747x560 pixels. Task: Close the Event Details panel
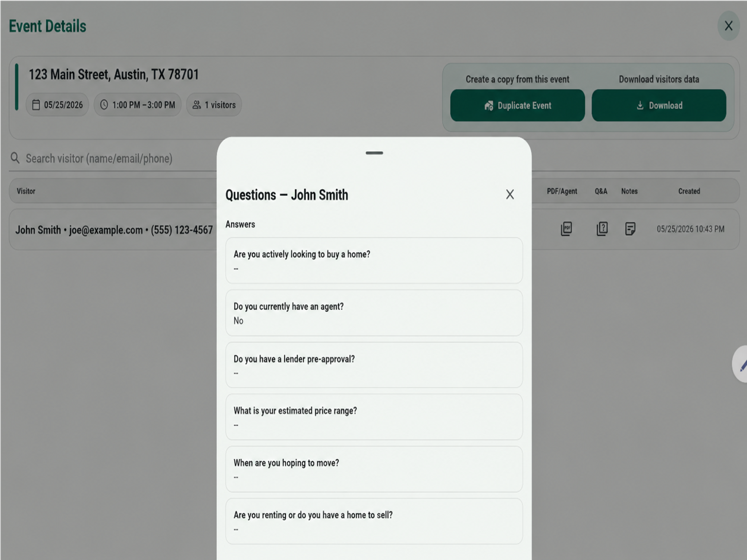pos(728,26)
